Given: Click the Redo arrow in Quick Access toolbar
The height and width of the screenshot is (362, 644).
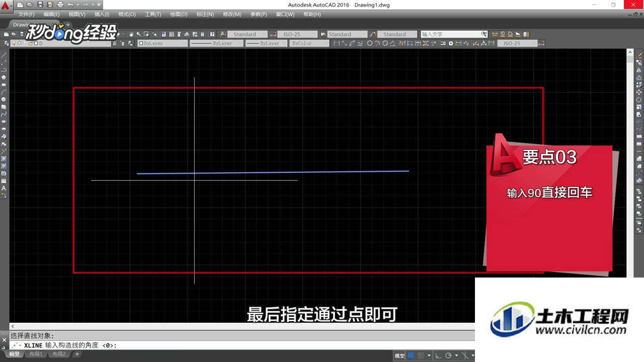Looking at the screenshot, I should click(x=85, y=5).
